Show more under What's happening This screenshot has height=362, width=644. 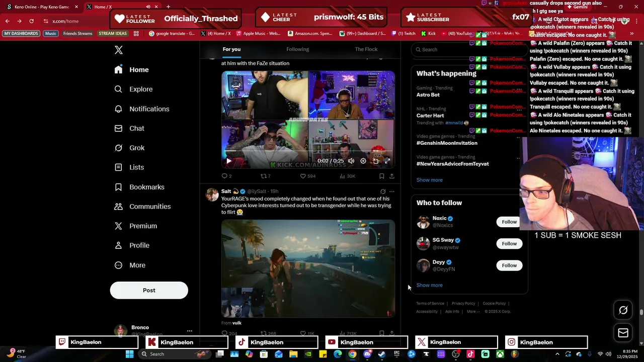[x=430, y=180]
